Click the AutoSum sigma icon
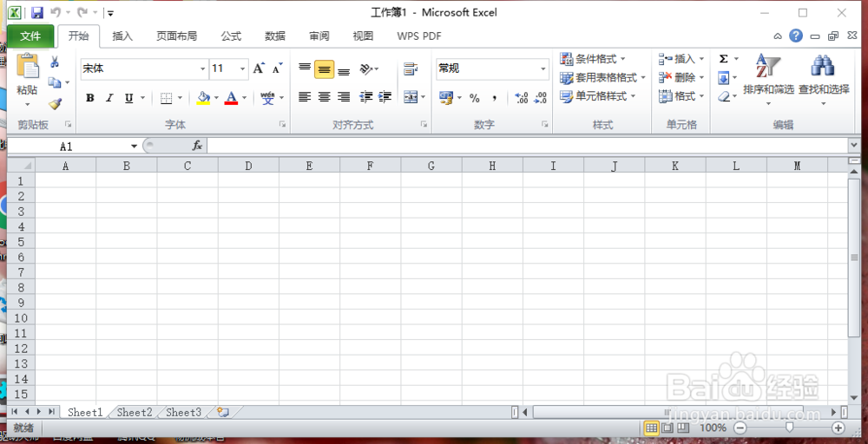Viewport: 868px width, 444px height. pyautogui.click(x=724, y=59)
